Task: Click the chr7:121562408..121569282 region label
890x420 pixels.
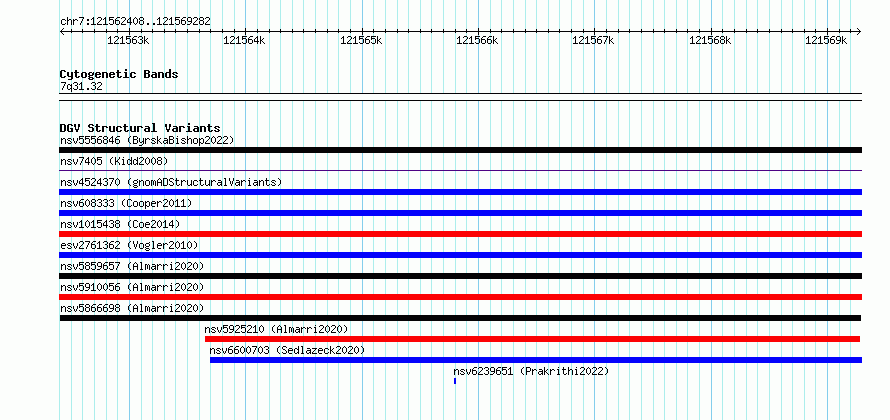Action: click(x=135, y=22)
